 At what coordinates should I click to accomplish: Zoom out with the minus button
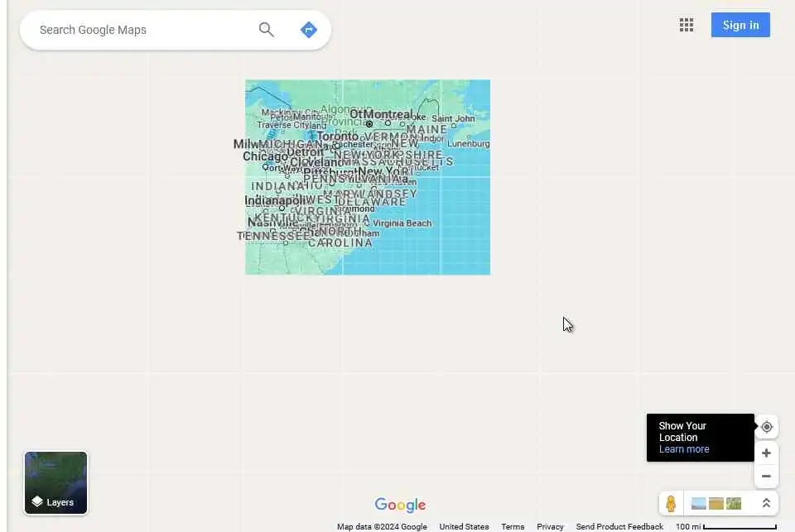click(x=766, y=477)
